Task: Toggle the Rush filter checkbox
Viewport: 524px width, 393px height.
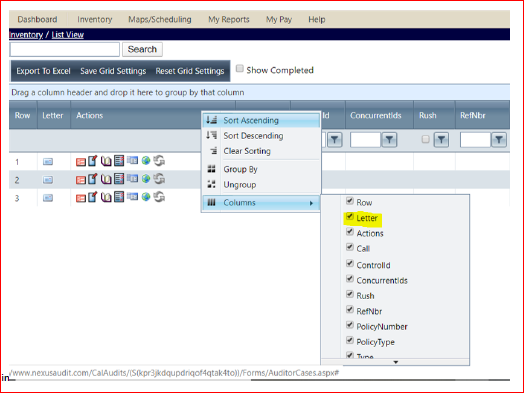Action: [425, 139]
